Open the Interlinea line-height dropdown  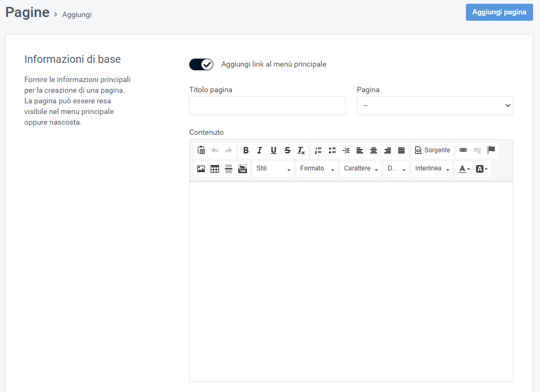click(x=431, y=169)
